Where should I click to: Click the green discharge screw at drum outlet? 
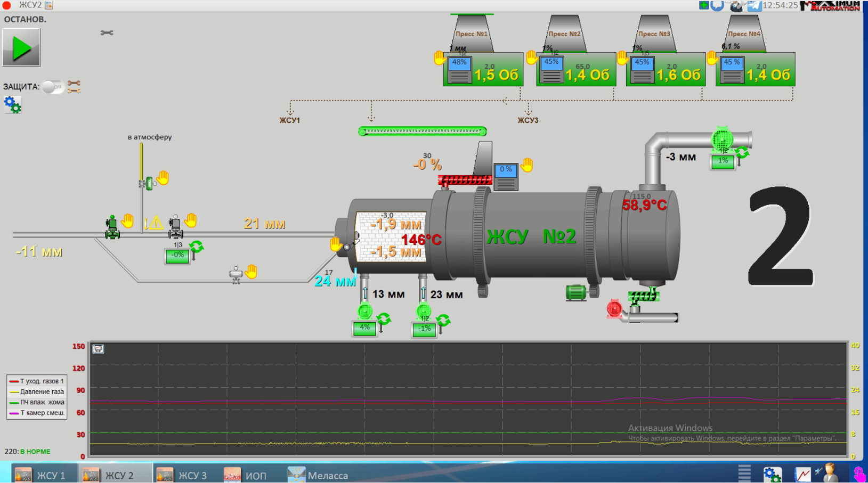point(643,296)
